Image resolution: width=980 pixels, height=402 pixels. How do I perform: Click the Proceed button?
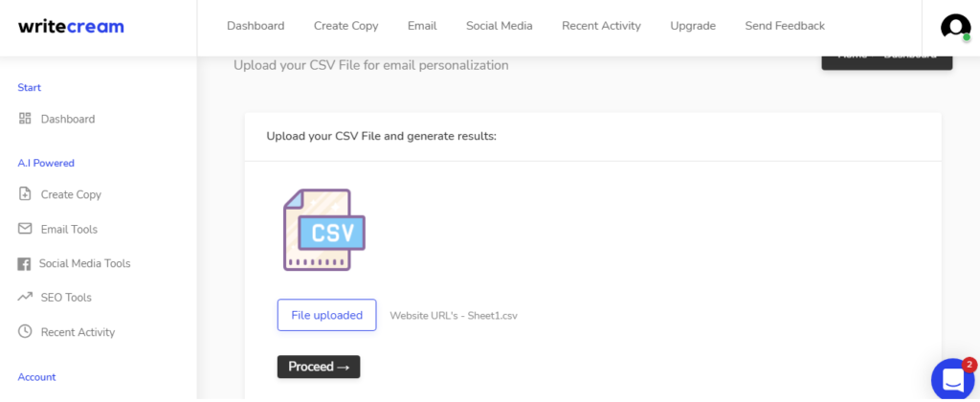[x=319, y=367]
